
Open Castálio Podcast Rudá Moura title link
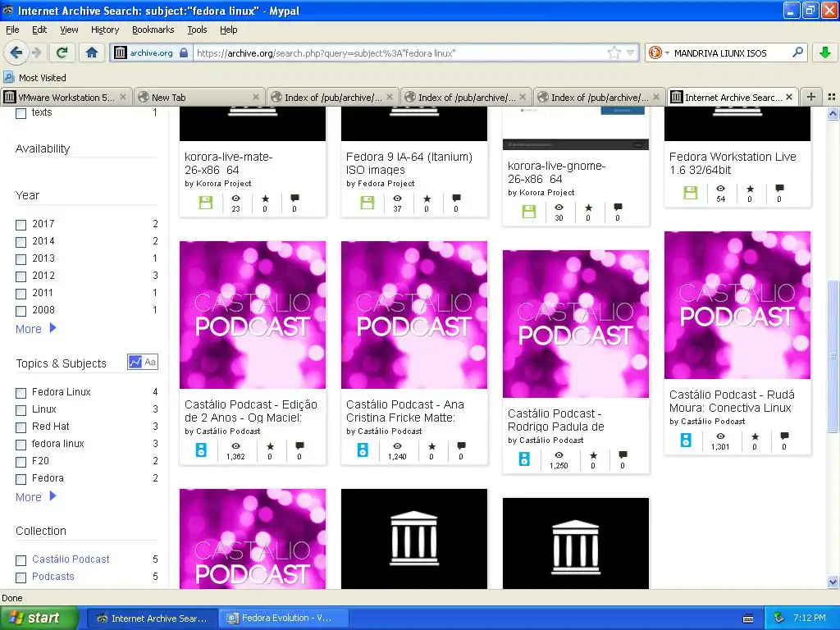(x=732, y=401)
